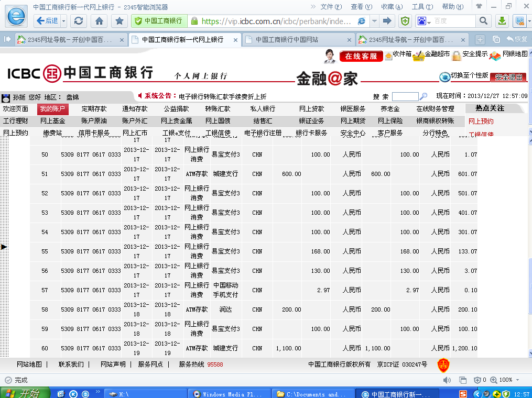Image resolution: width=532 pixels, height=398 pixels.
Task: Expand the back button history dropdown arrow
Action: tap(64, 21)
